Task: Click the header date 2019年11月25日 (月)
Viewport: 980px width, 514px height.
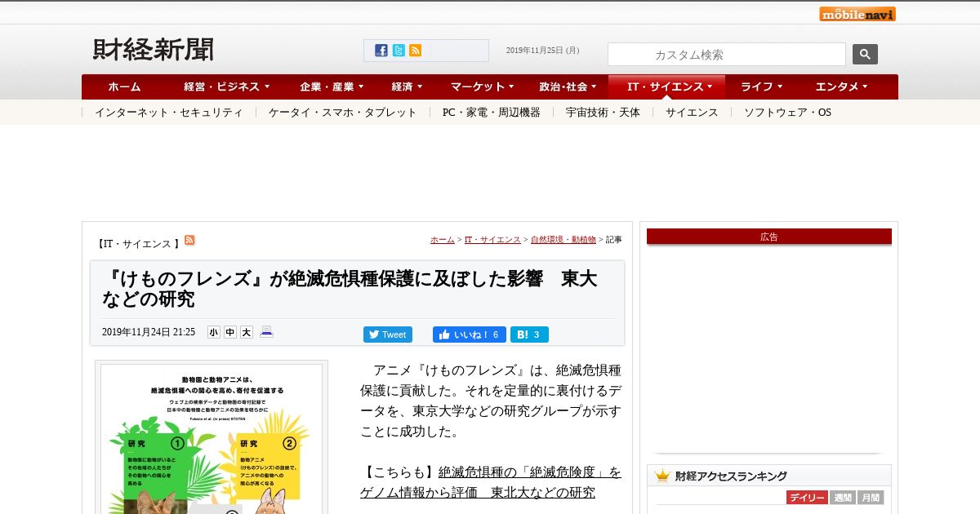Action: coord(543,51)
